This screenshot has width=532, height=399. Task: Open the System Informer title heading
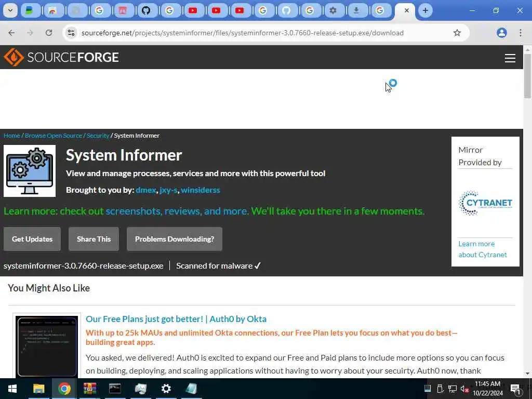tap(124, 155)
